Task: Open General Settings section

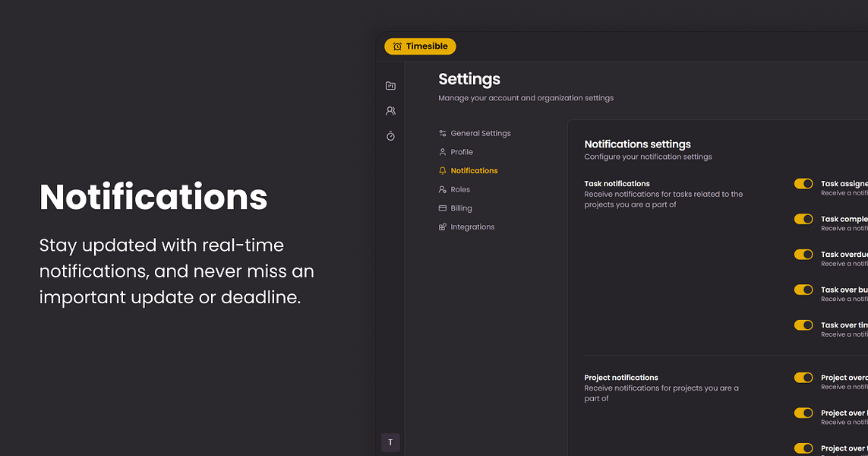Action: pyautogui.click(x=475, y=134)
